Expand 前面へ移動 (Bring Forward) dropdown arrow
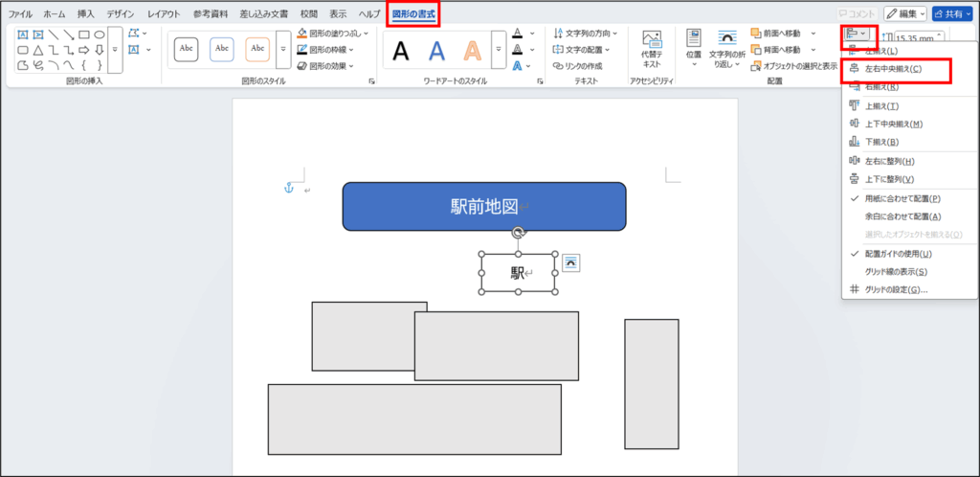This screenshot has width=980, height=477. tap(813, 33)
